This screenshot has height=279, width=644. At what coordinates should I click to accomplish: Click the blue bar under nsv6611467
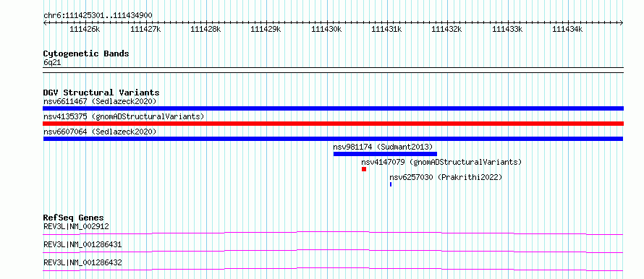333,108
